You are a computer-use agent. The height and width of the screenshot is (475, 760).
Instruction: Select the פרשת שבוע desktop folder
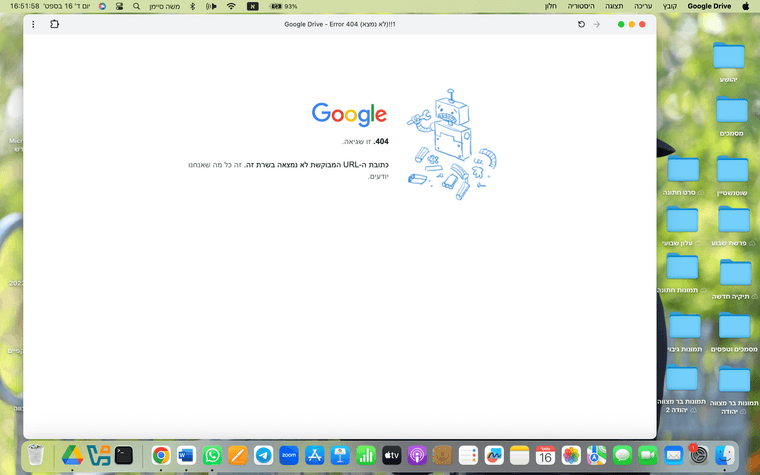pos(733,226)
